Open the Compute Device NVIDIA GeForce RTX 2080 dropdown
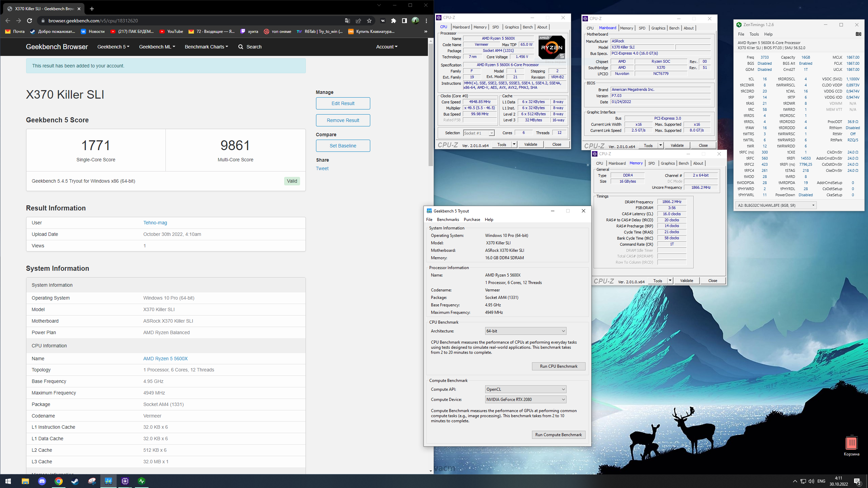 (526, 400)
